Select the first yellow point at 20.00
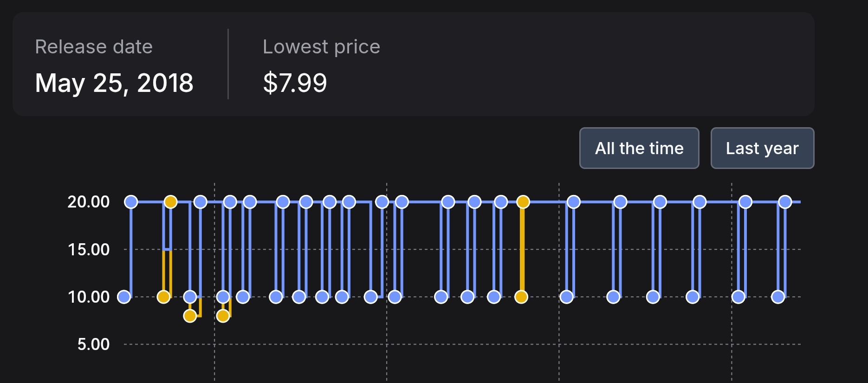The width and height of the screenshot is (868, 383). (171, 202)
